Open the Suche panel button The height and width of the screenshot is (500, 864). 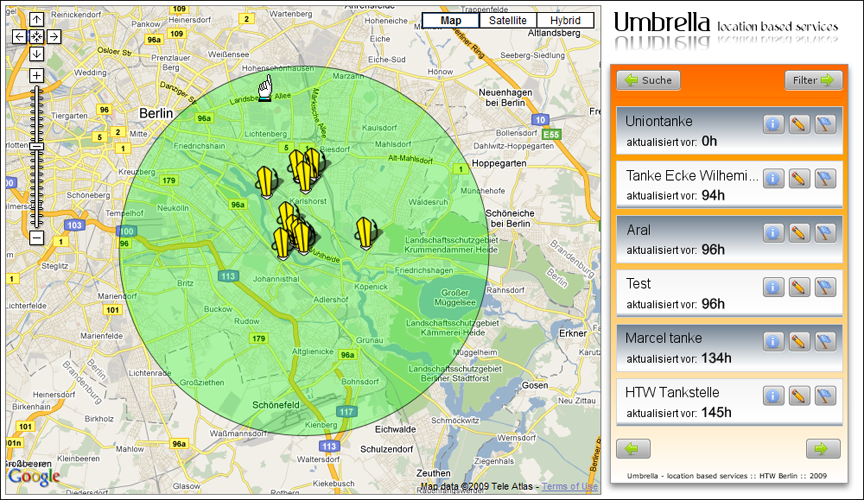tap(649, 80)
